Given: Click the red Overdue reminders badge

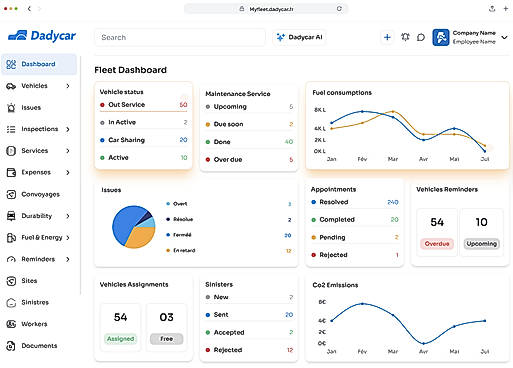Looking at the screenshot, I should coord(437,244).
